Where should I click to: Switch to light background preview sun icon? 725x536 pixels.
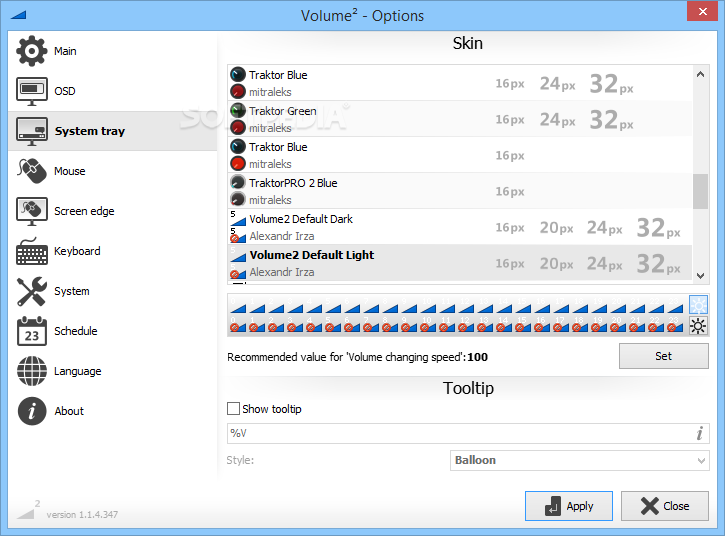point(698,305)
